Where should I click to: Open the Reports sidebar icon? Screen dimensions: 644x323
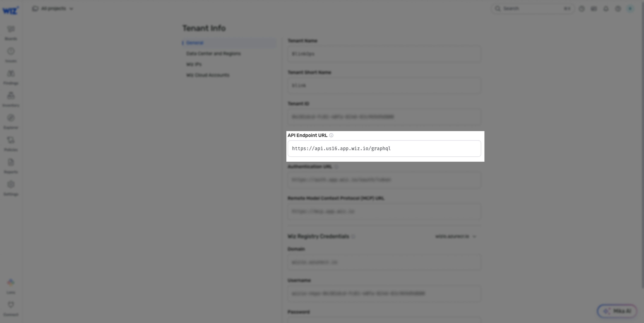coord(11,166)
